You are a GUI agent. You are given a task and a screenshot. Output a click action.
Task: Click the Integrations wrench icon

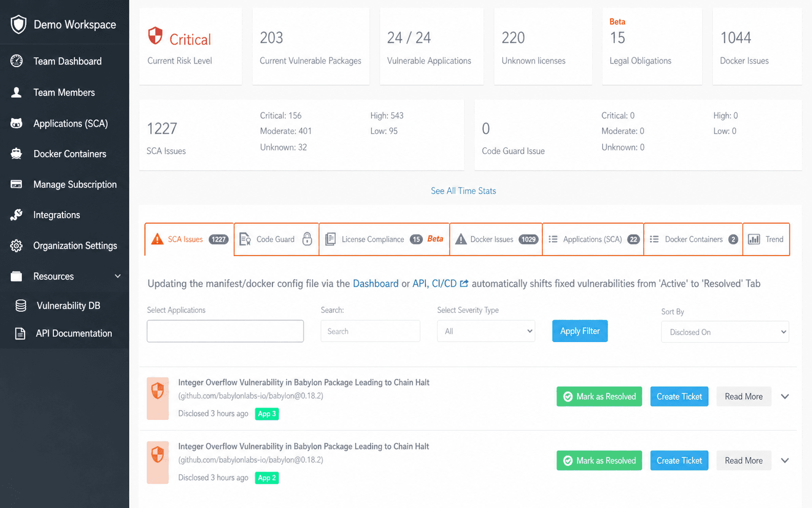tap(16, 215)
